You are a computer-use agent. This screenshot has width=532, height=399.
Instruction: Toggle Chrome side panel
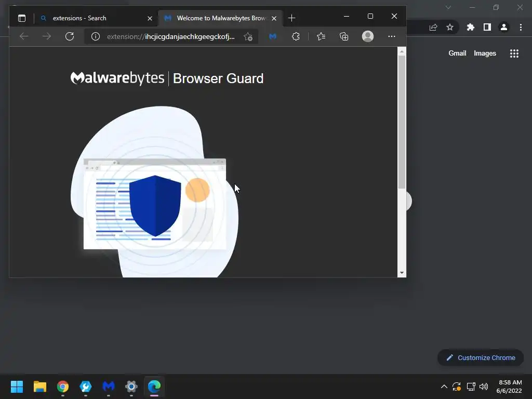pyautogui.click(x=487, y=27)
